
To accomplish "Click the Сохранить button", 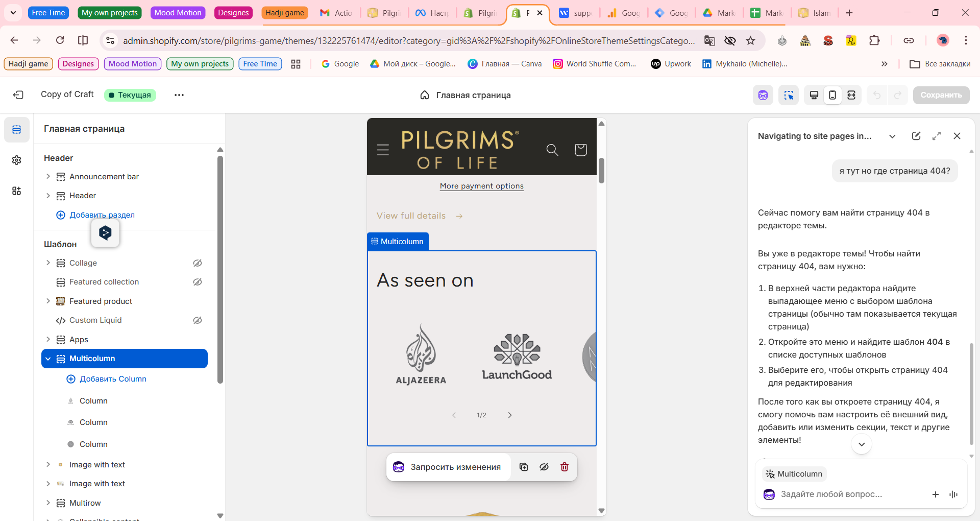I will (941, 95).
